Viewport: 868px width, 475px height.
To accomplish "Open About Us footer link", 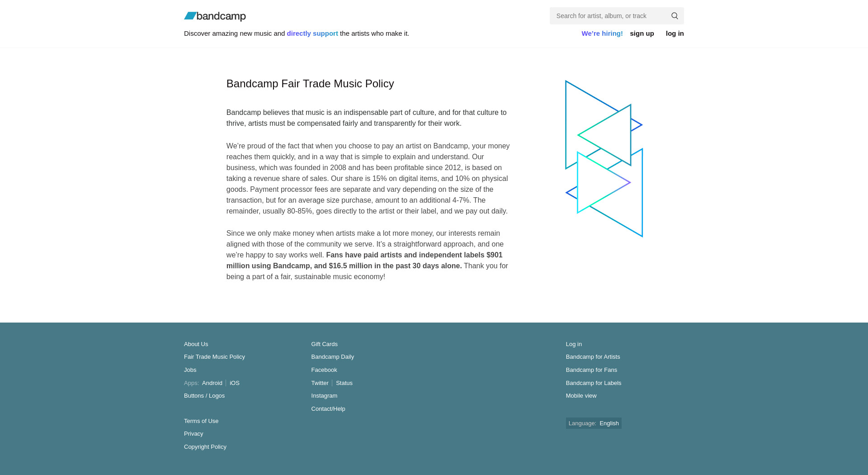I will [x=196, y=344].
